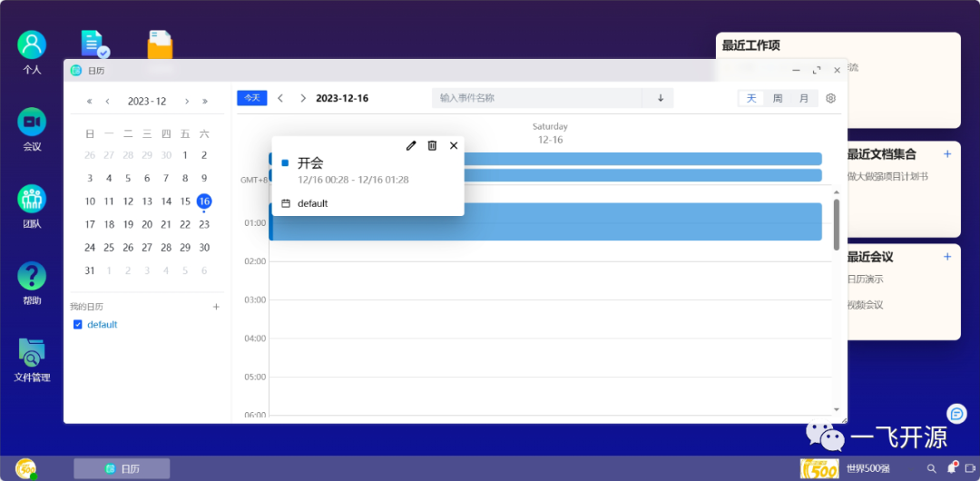The width and height of the screenshot is (980, 481).
Task: Click the 日历 taskbar button
Action: (x=122, y=468)
